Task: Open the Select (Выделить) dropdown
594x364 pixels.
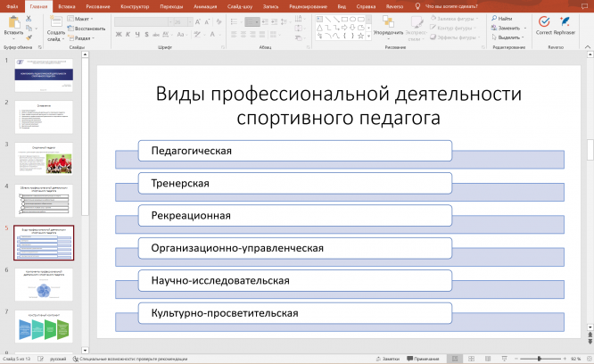Action: pos(508,37)
